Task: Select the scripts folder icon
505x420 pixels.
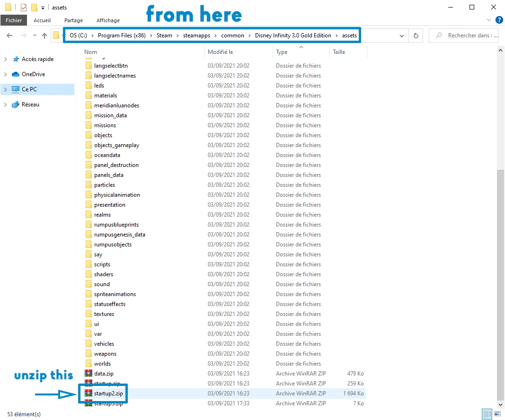Action: (89, 264)
